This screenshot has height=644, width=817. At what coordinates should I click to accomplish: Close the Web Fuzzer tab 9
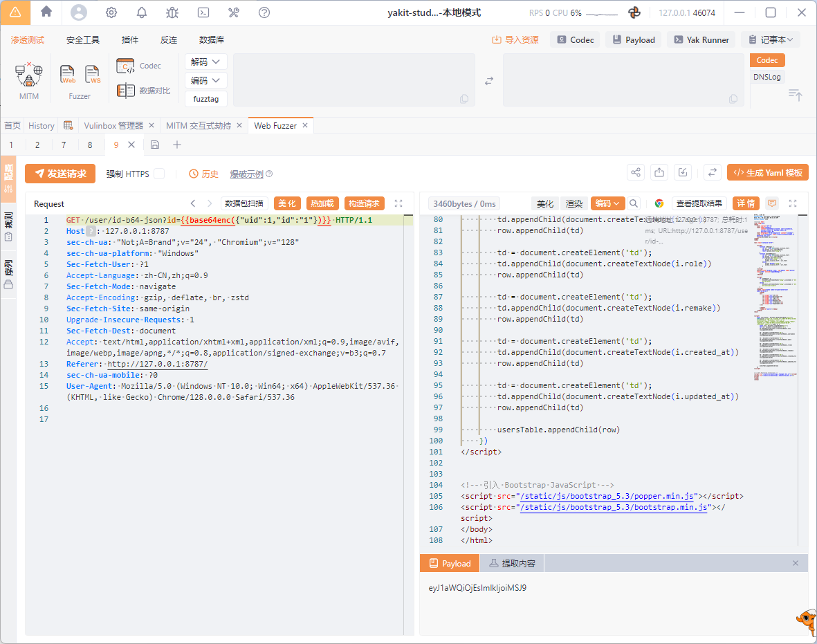click(x=131, y=145)
